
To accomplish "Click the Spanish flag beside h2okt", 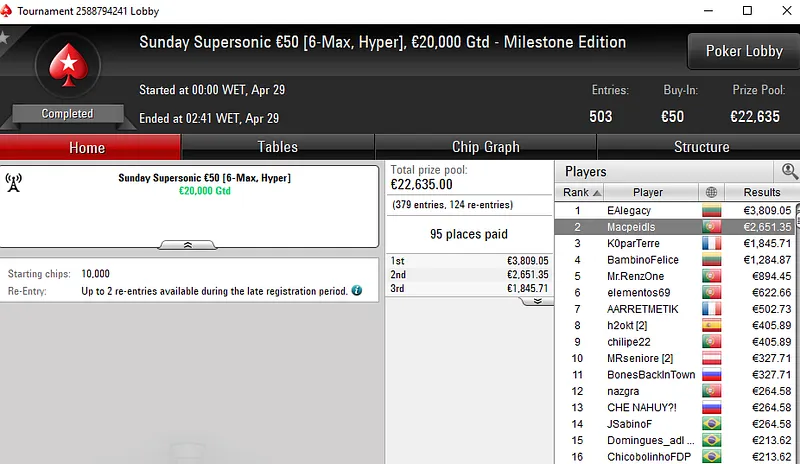I will pos(712,325).
